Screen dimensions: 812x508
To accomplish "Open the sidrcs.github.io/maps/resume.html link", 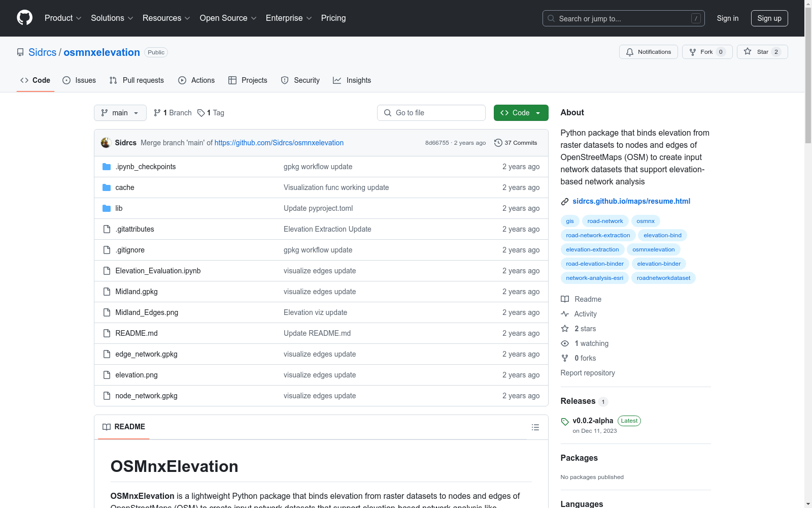I will coord(631,201).
